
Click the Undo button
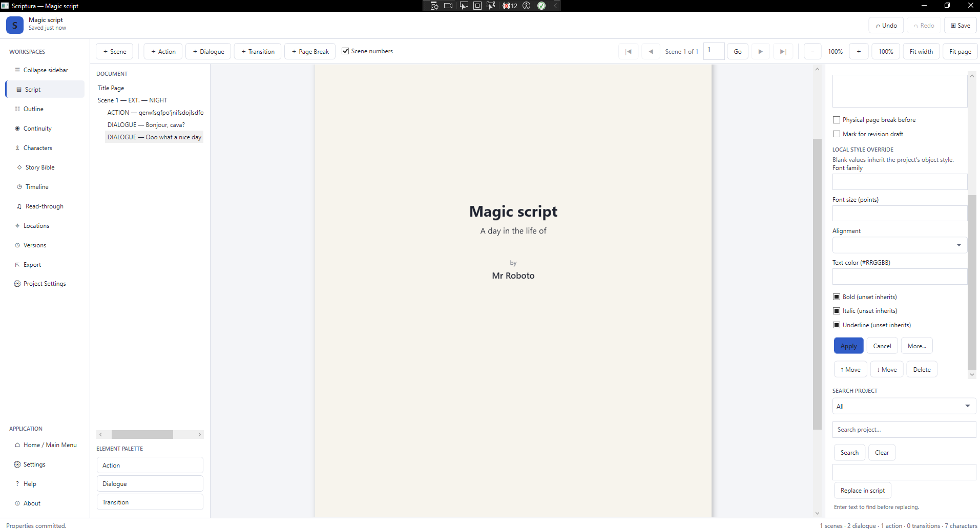pos(886,26)
